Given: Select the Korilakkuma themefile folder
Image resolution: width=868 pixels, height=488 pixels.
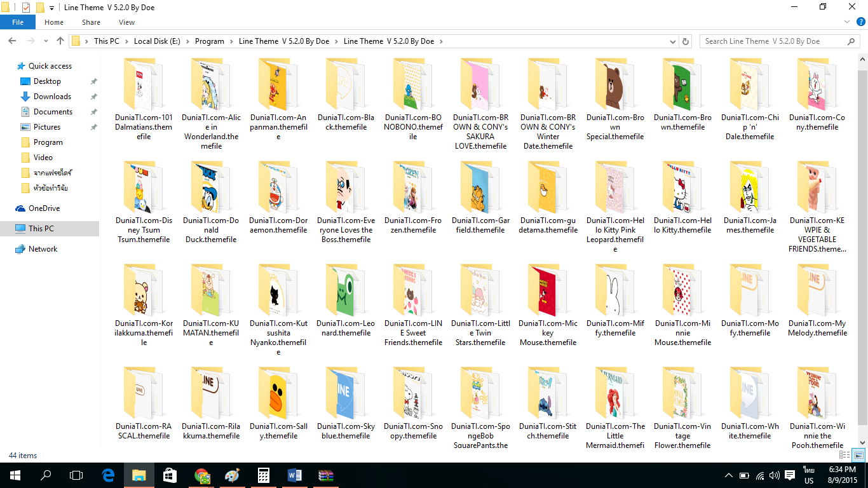Looking at the screenshot, I should click(144, 305).
